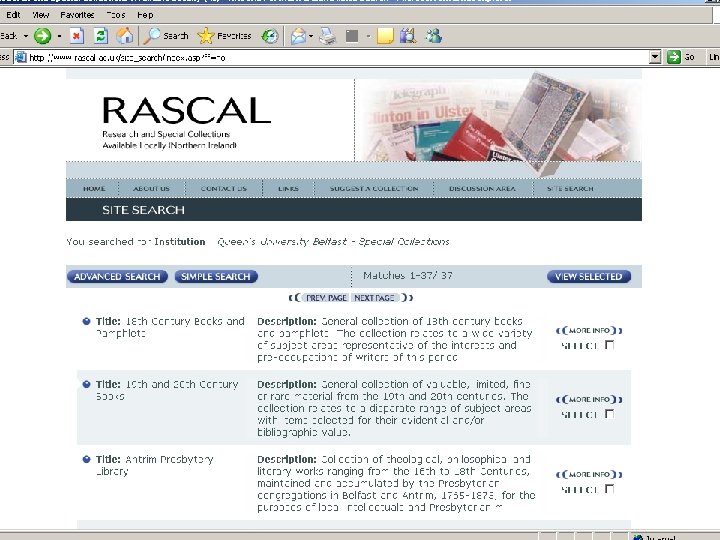
Task: Open the SITE SEARCH navigation tab
Action: [570, 188]
